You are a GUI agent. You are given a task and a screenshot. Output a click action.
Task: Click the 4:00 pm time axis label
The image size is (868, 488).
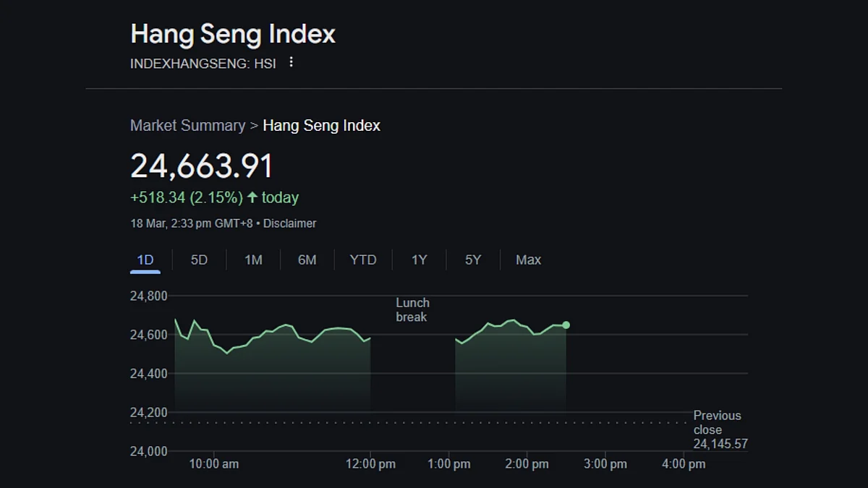pos(684,464)
